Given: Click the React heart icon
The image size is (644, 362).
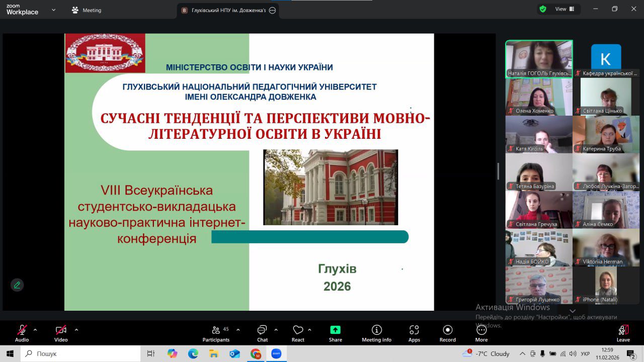Looking at the screenshot, I should (298, 333).
